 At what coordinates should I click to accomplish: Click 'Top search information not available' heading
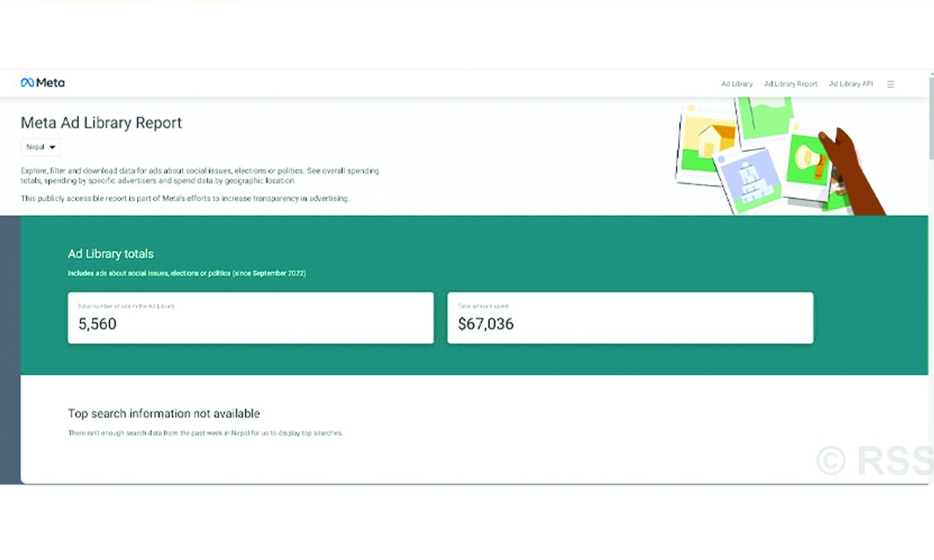(x=164, y=414)
